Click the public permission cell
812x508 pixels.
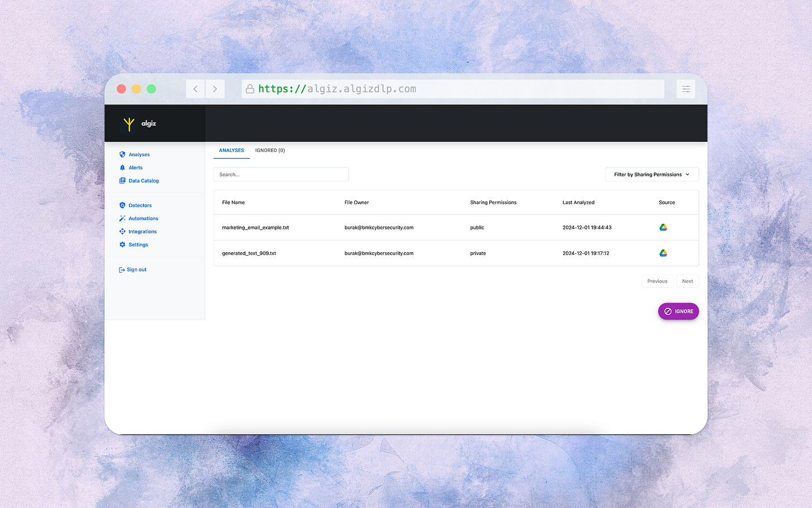[477, 228]
